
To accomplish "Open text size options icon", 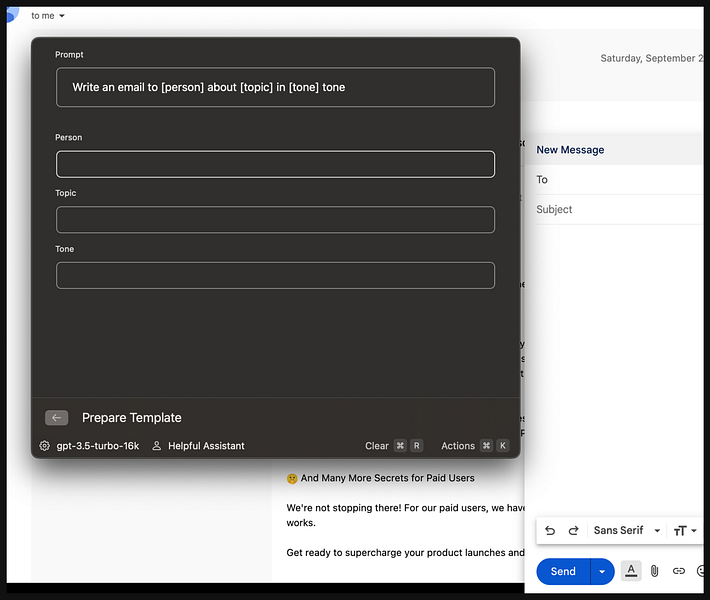I will [685, 531].
